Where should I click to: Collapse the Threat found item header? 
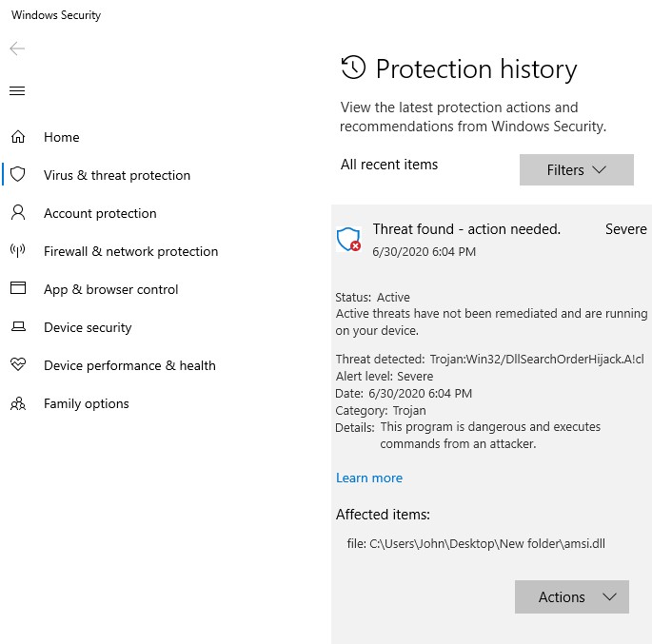(x=466, y=229)
